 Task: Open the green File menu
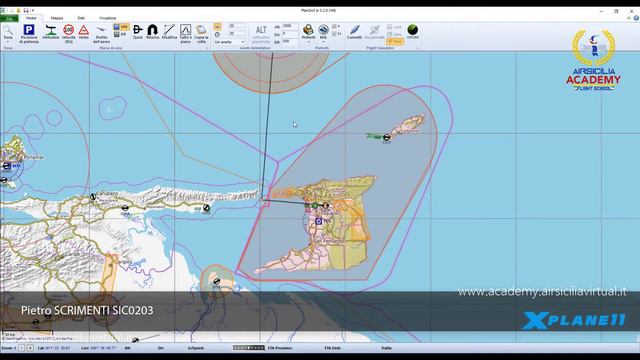tap(9, 18)
